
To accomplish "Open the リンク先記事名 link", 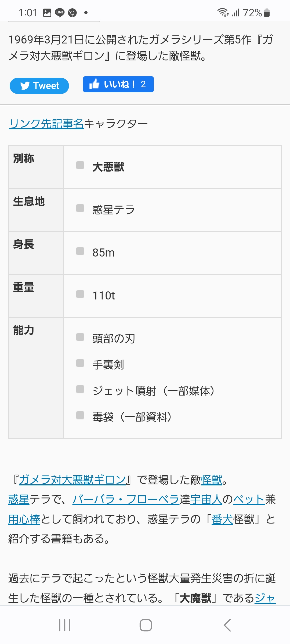I will [46, 124].
